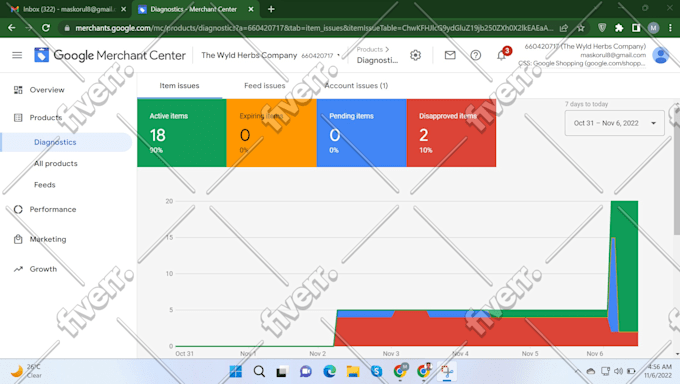Open All products in the sidebar
680x384 pixels.
(56, 164)
